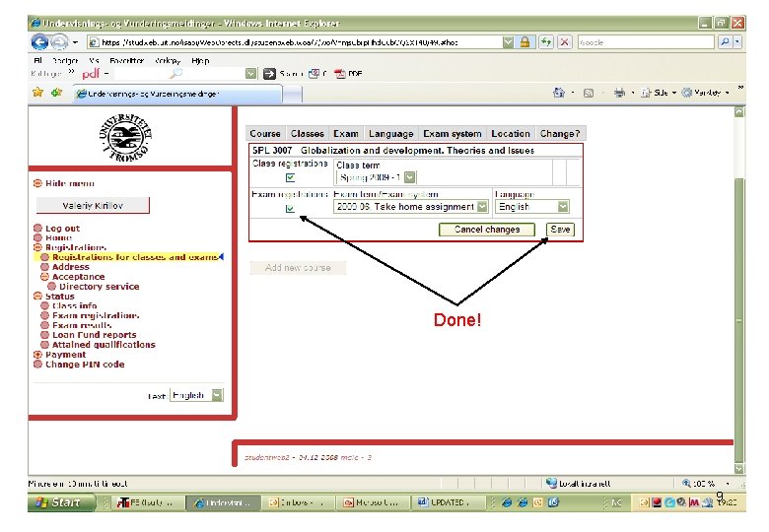Open the search provider dropdown arrow
Viewport: 769px width, 532px height.
(737, 42)
